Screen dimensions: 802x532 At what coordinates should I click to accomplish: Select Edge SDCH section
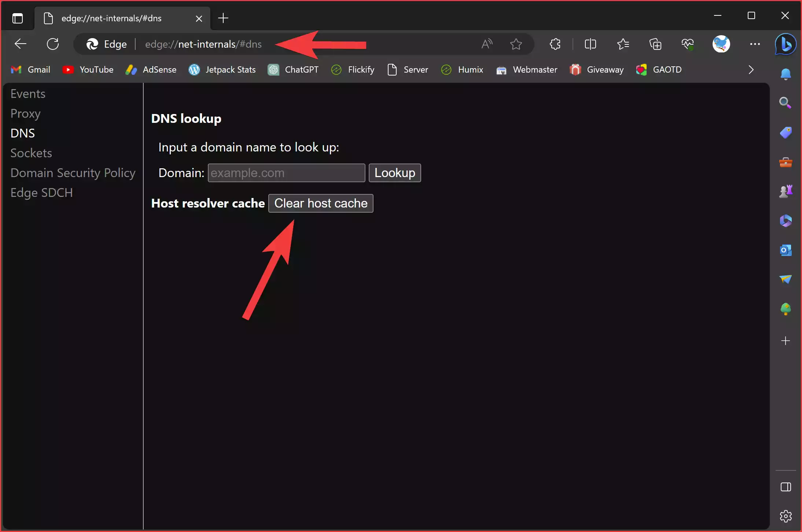point(41,192)
